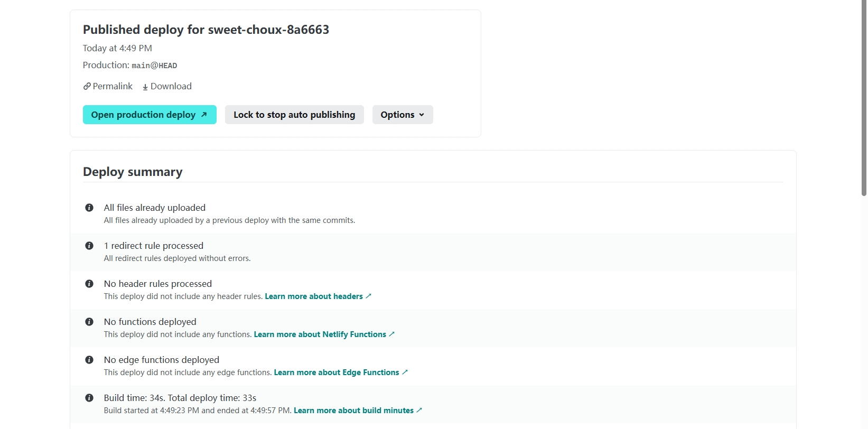Open the Permalink link

tap(108, 86)
